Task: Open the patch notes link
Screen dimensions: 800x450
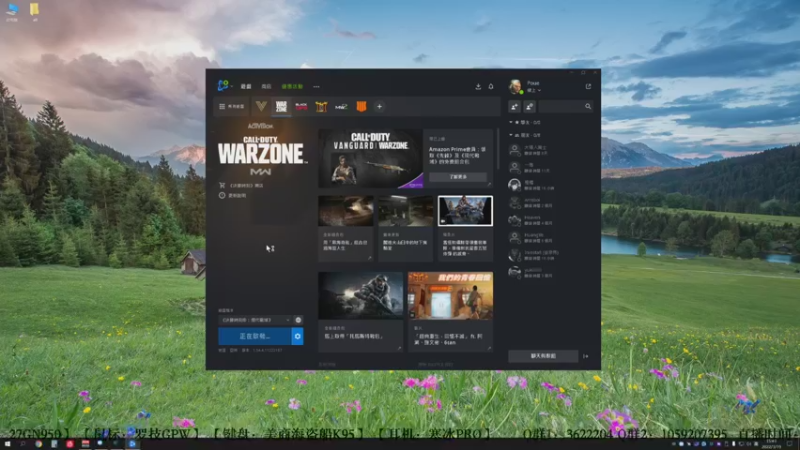Action: (x=233, y=195)
